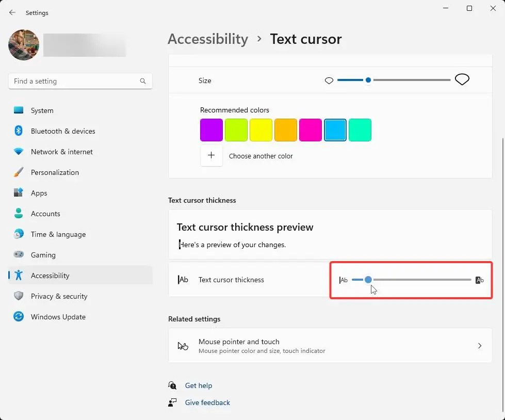This screenshot has height=420, width=505.
Task: Pick the blue recommended color
Action: [x=335, y=130]
